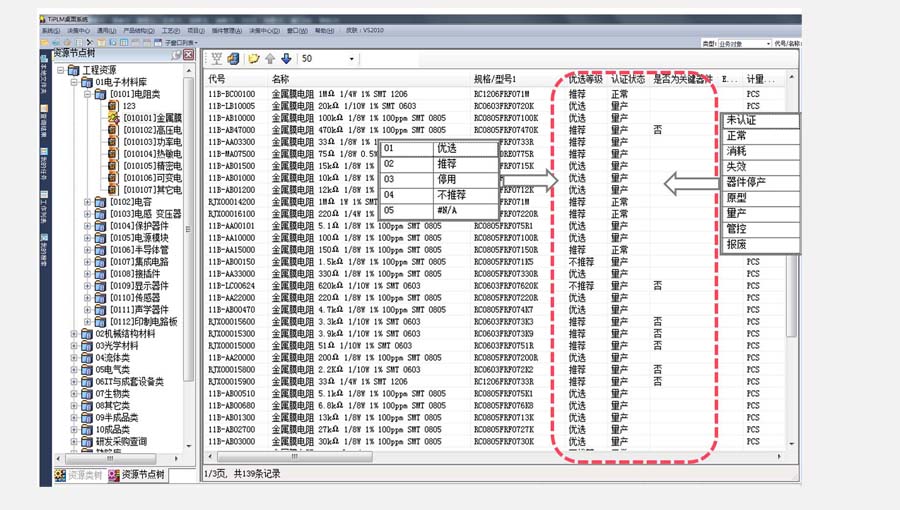Collapse the [0101]电阻类 tree node
Viewport: 900px width, 510px height.
(87, 94)
